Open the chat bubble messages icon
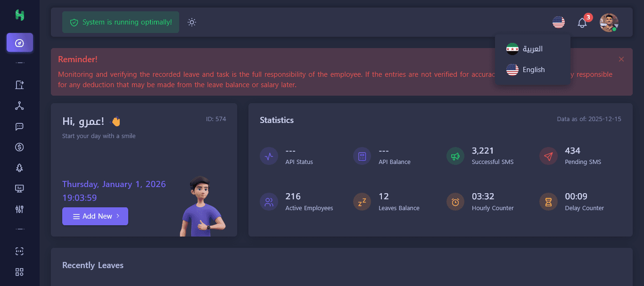 pyautogui.click(x=19, y=126)
